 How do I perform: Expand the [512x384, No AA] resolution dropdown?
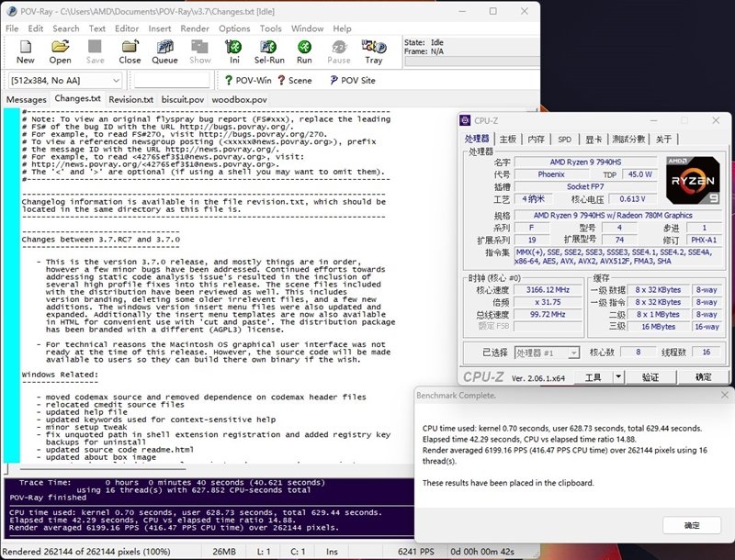tap(116, 81)
